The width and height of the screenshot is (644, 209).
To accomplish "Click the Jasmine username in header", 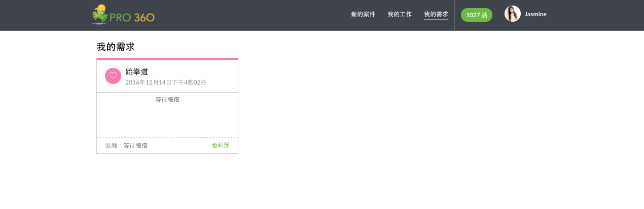I will [535, 15].
